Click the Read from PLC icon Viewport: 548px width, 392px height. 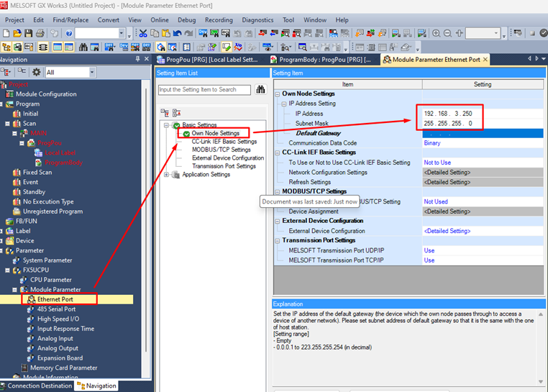(x=274, y=33)
